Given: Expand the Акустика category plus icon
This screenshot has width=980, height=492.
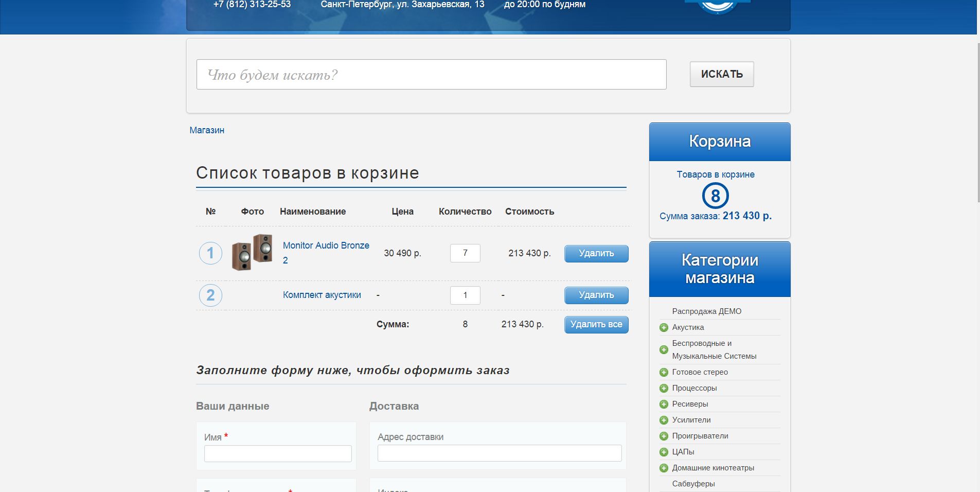Looking at the screenshot, I should (x=664, y=328).
